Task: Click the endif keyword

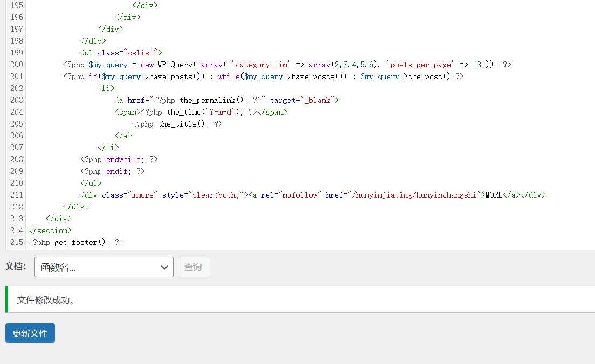Action: [117, 171]
